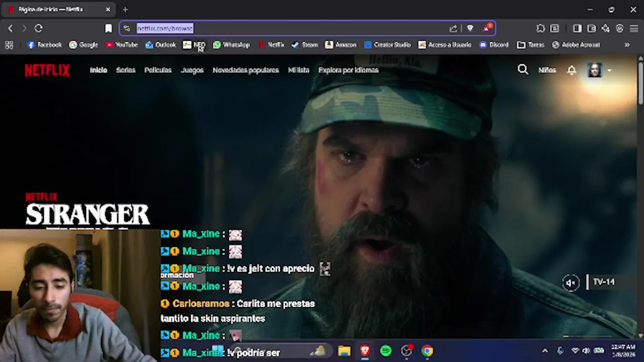Switch to the Niños profile link
Viewport: 644px width, 362px height.
pos(547,70)
